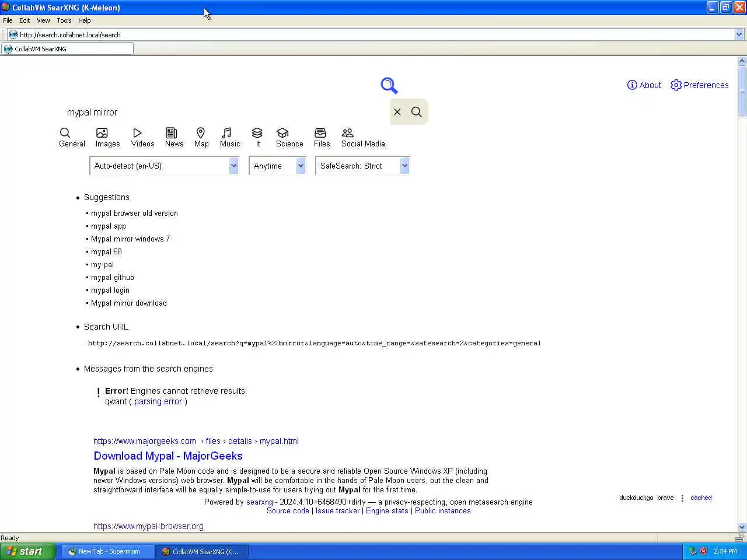The image size is (747, 560).
Task: Open the Help menu
Action: [x=85, y=20]
